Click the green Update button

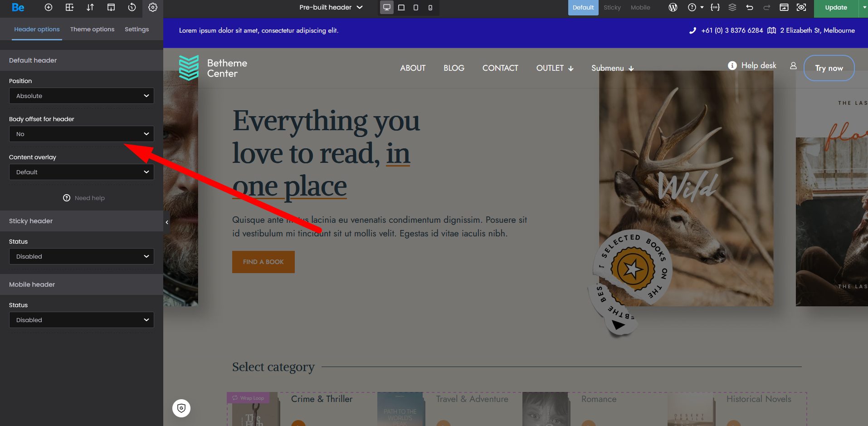836,7
